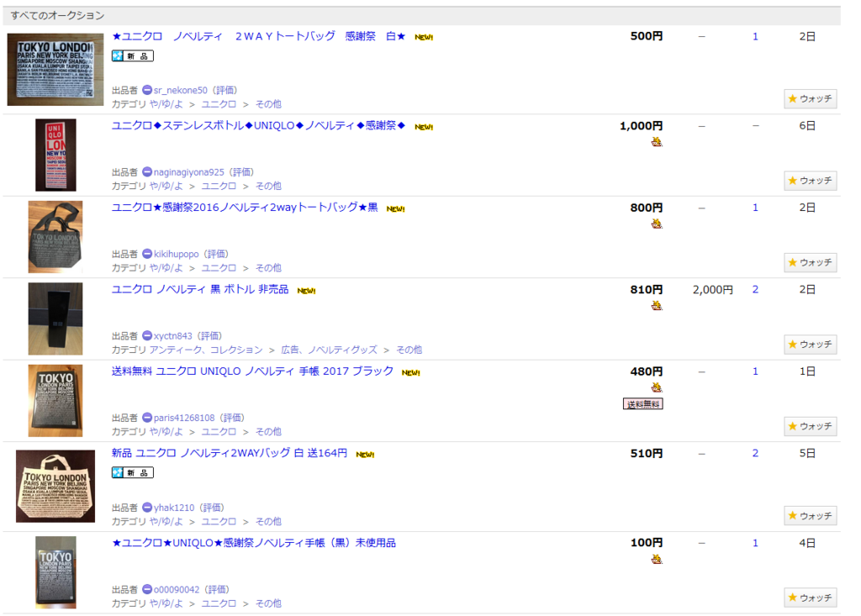Click the 新品 icon on the 510円 bag listing
Screen dimensions: 861x616
tap(133, 472)
